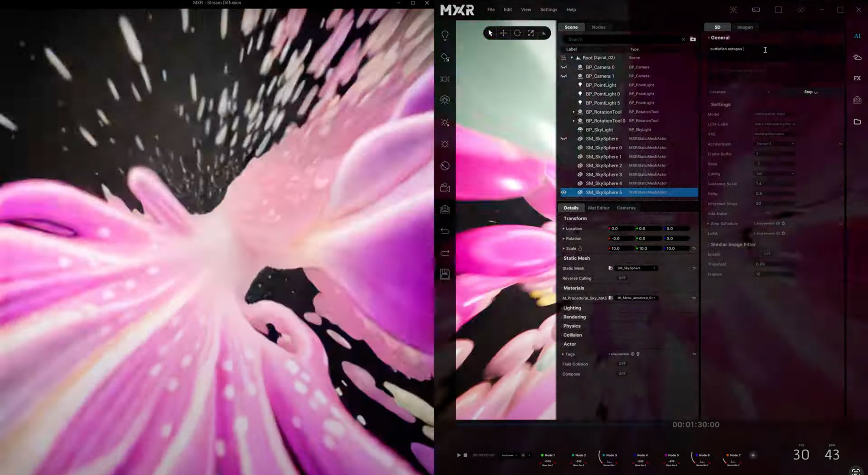Click the gamepad icon in title bar
This screenshot has height=475, width=868.
click(756, 10)
